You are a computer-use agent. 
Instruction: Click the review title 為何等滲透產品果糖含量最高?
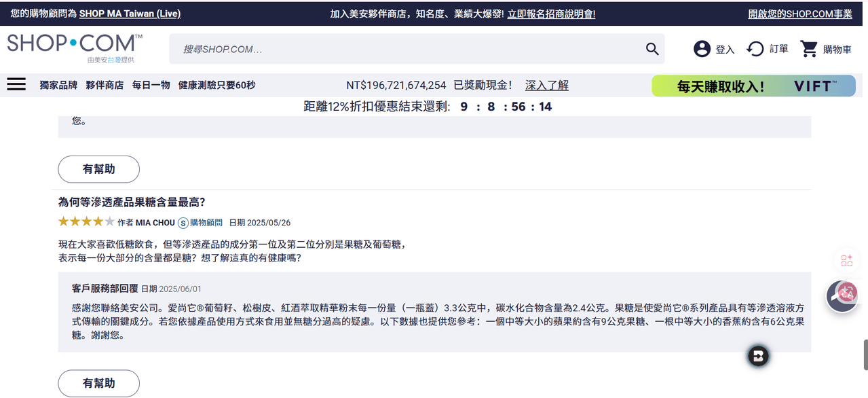pyautogui.click(x=132, y=202)
